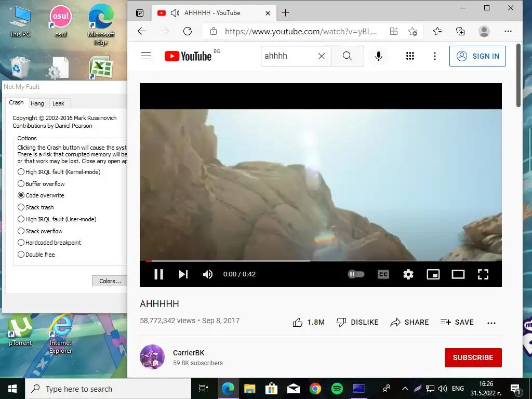
Task: Click the YouTube search magnifier button
Action: click(x=347, y=56)
